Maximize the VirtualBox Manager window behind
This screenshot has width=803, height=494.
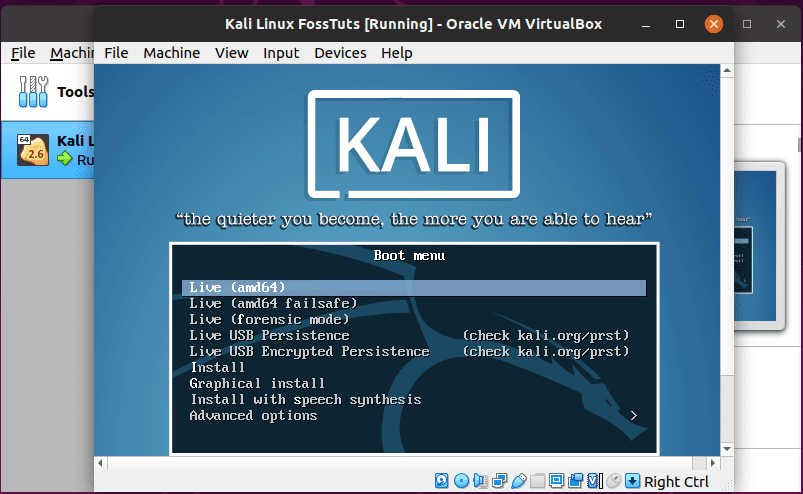point(747,24)
